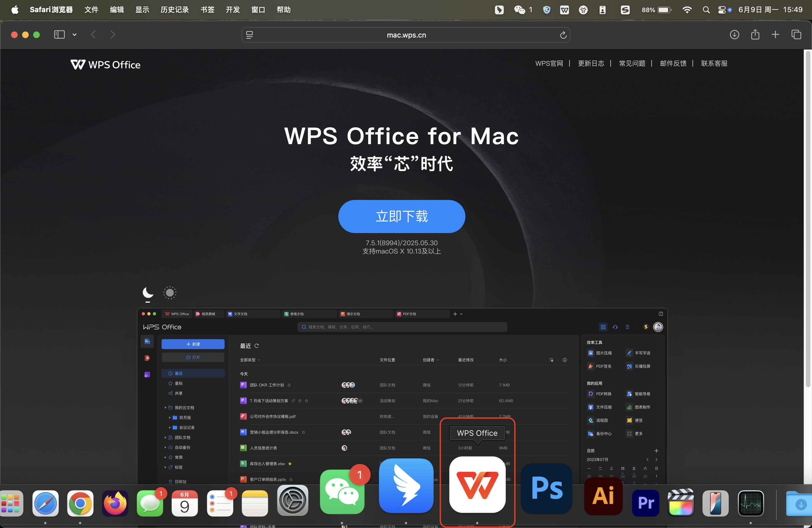The image size is (812, 528).
Task: Click the WPS Office logo in page header
Action: pos(106,64)
